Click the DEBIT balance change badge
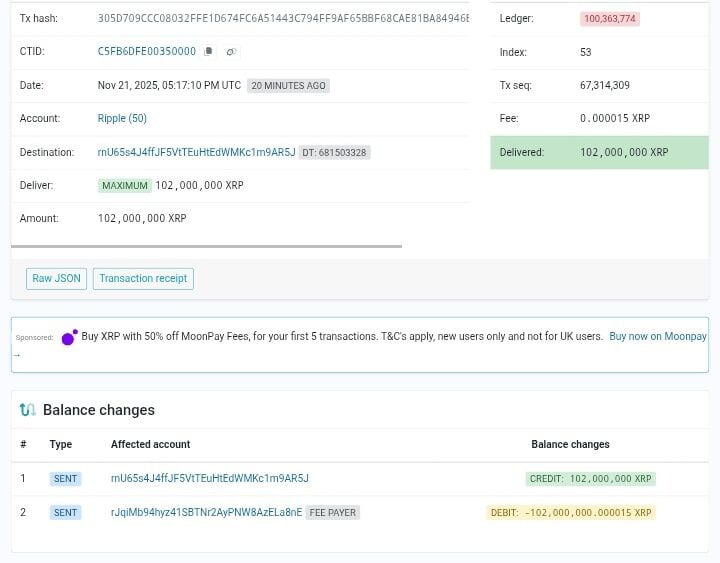 click(571, 513)
